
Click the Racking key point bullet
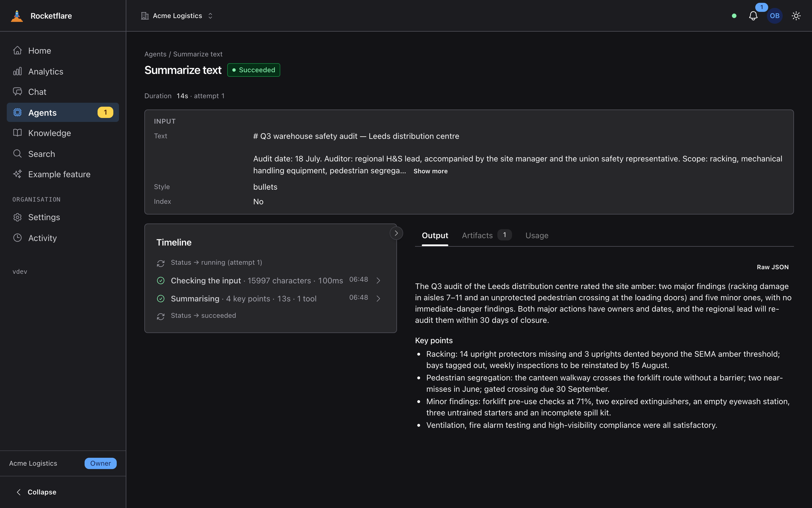(x=603, y=360)
